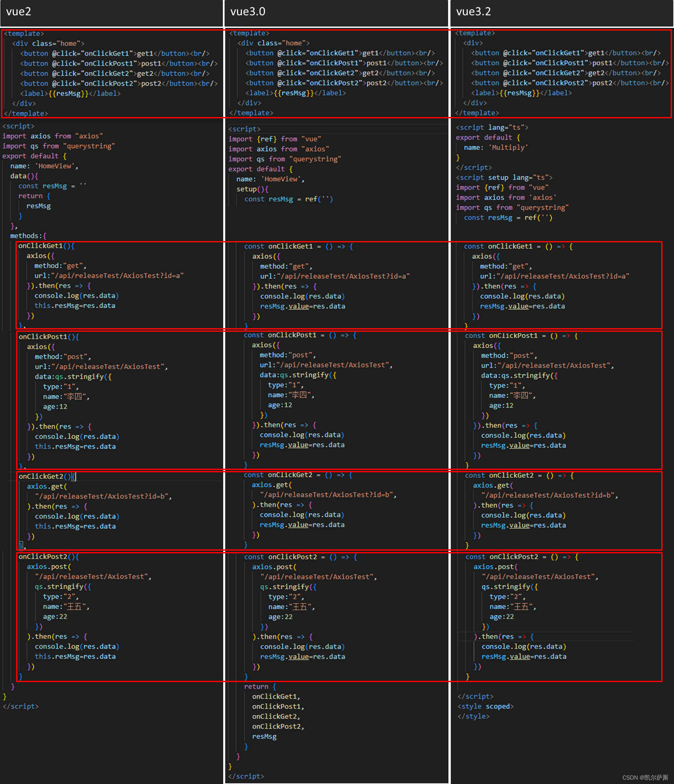
Task: Click "const resMsg = ''" in vue2
Action: [52, 186]
